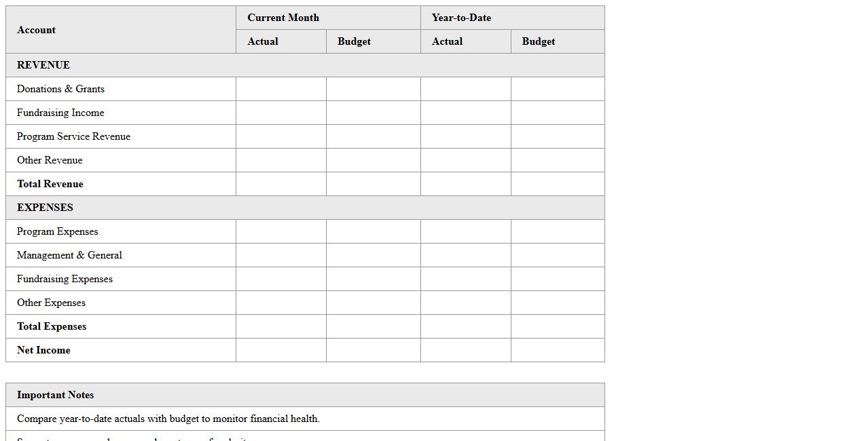Image resolution: width=868 pixels, height=441 pixels.
Task: Click the Donations & Grants row label
Action: point(60,89)
